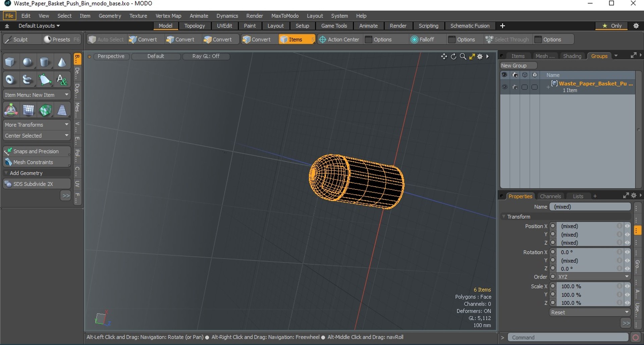Toggle visibility eye of Waste_Paper_Basket group
This screenshot has width=644, height=345.
[x=504, y=87]
